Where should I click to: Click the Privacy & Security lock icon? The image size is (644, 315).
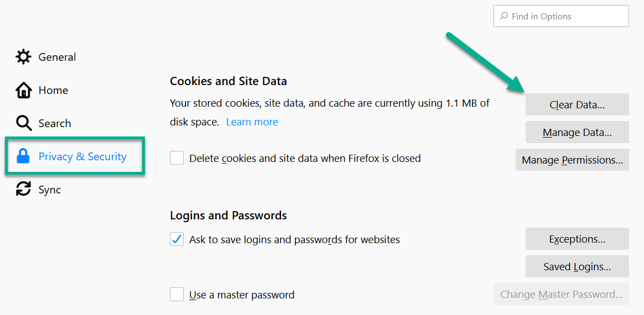tap(23, 156)
